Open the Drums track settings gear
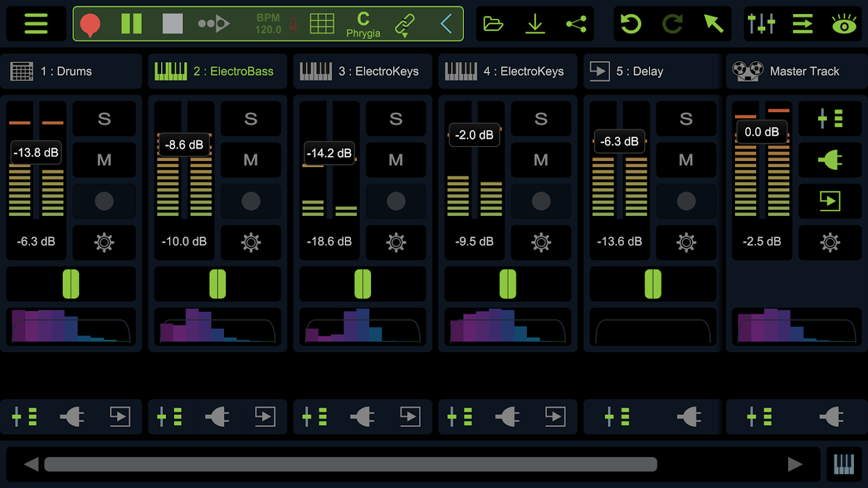This screenshot has width=868, height=488. point(104,242)
